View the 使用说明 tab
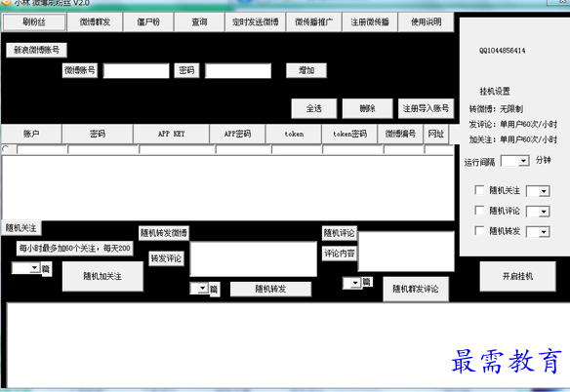570x392 pixels. [427, 22]
